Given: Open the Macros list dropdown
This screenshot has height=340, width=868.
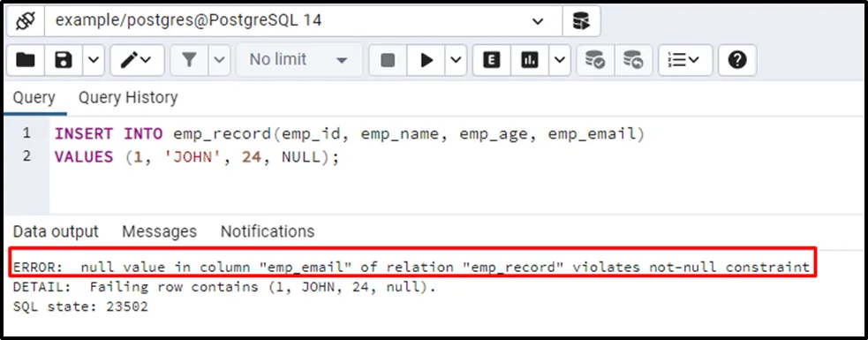Looking at the screenshot, I should [684, 60].
